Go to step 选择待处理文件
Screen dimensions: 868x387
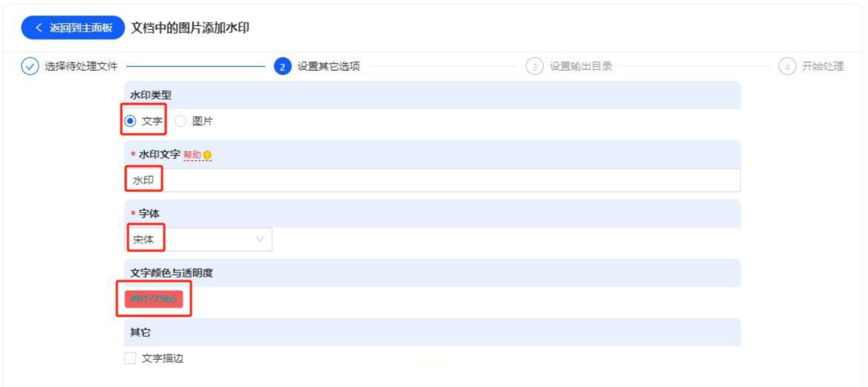pos(81,66)
